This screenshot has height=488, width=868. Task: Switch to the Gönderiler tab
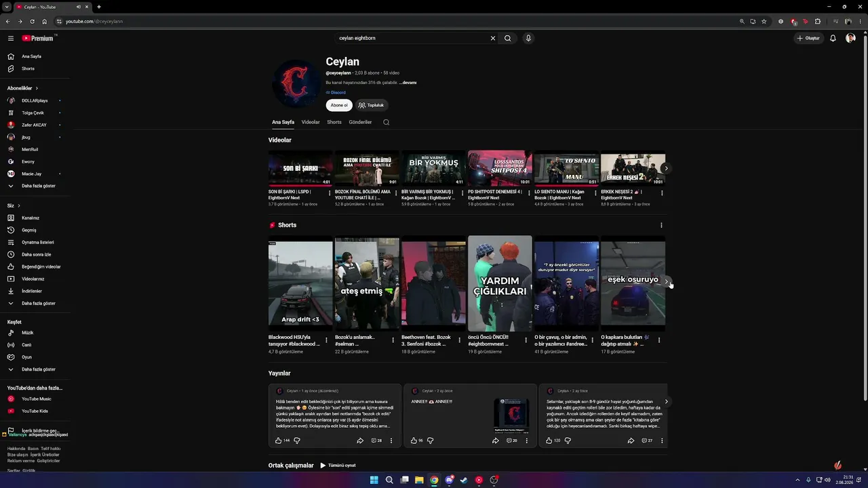360,122
